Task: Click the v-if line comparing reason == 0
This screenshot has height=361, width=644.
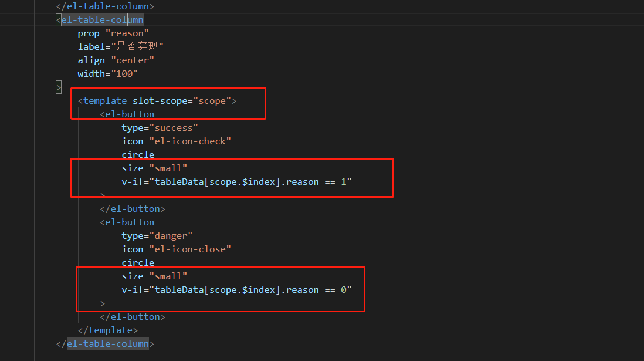Action: 236,291
